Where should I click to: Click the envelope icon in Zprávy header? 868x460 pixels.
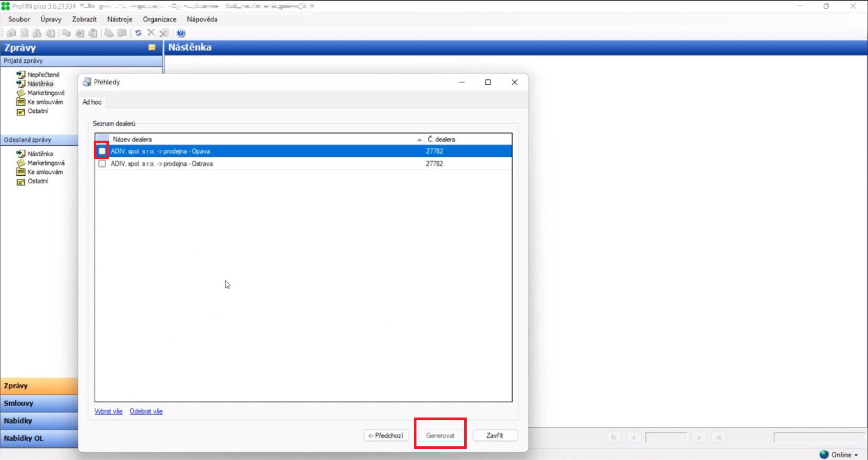[x=152, y=47]
